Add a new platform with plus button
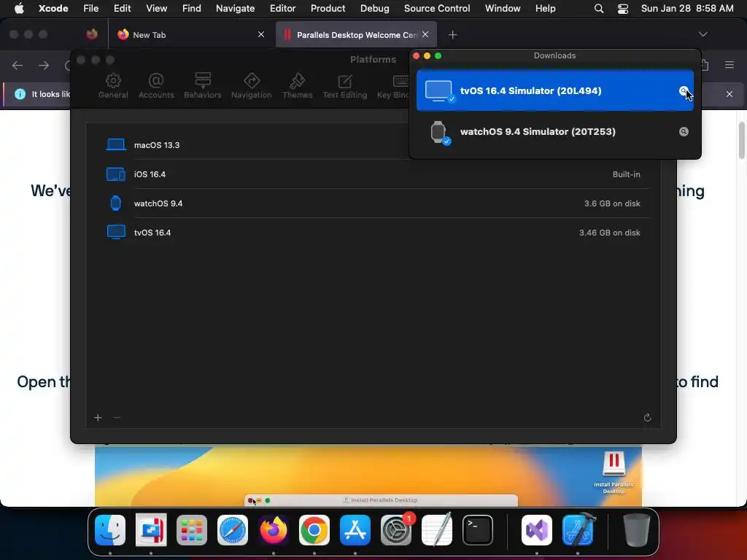 [x=98, y=418]
